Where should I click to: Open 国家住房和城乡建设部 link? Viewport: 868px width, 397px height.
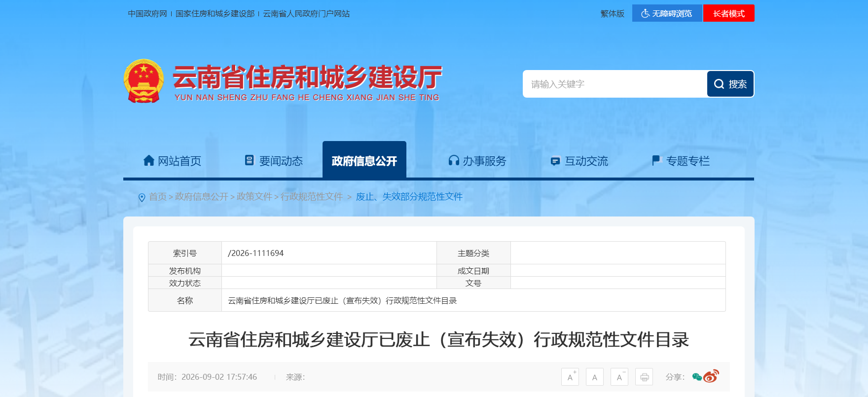click(x=215, y=14)
